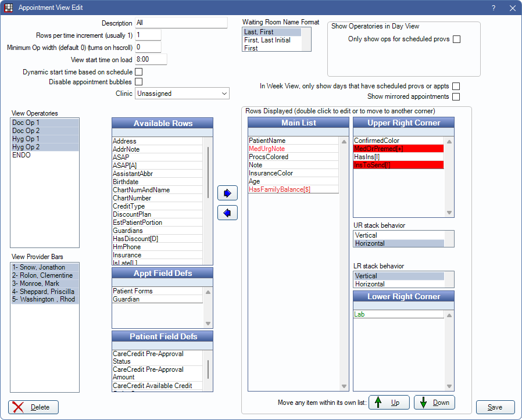Toggle Show mirrored appointments checkbox
Screen dimensions: 522x420
coord(456,96)
